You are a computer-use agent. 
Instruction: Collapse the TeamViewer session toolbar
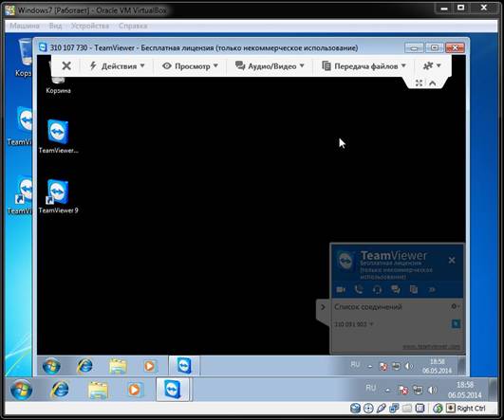click(x=433, y=83)
